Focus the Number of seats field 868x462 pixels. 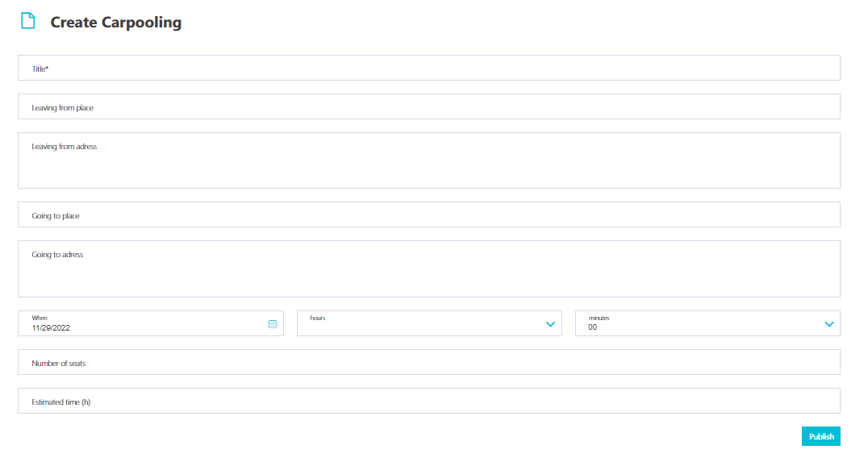429,362
